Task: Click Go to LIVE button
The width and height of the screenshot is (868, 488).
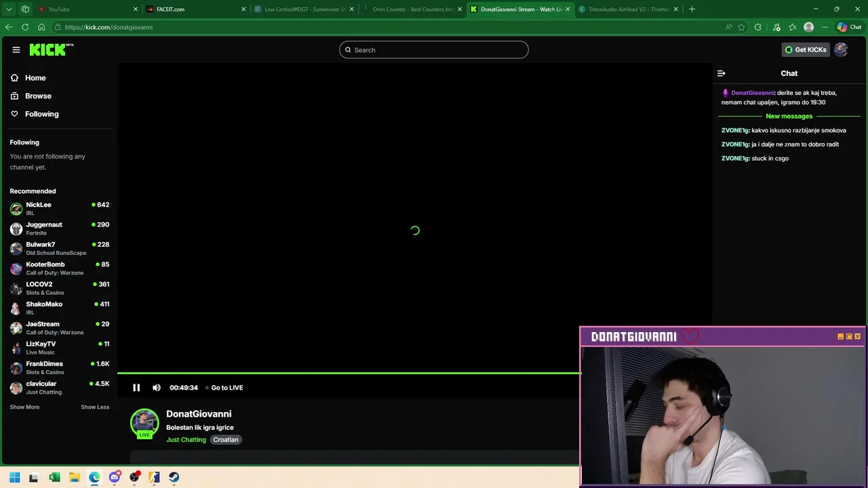Action: [224, 388]
